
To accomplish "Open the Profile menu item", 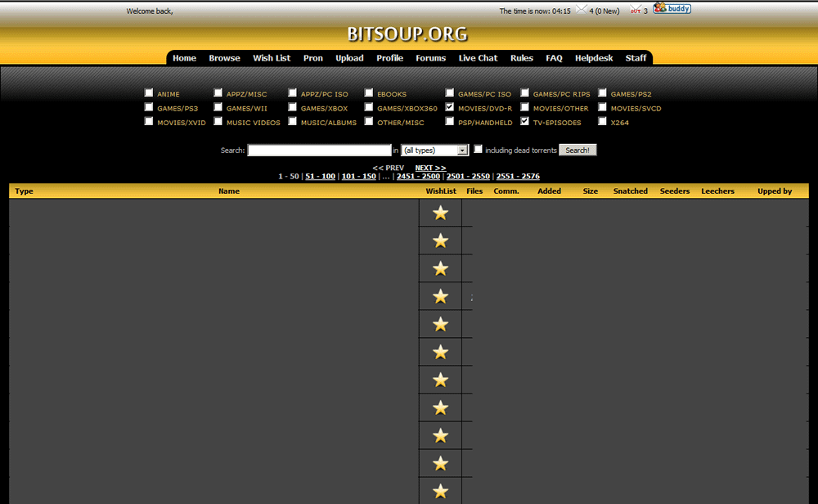I will click(389, 58).
